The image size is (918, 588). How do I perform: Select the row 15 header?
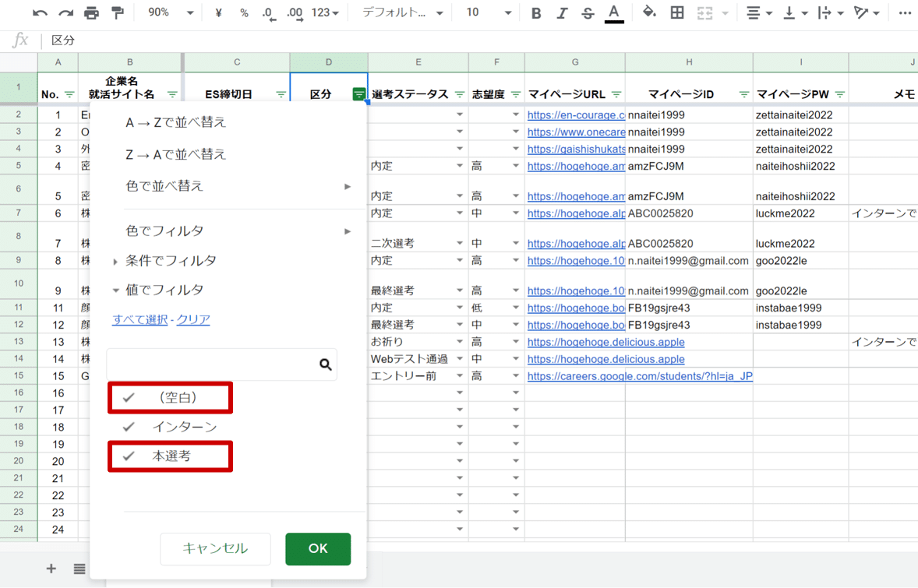click(x=19, y=376)
